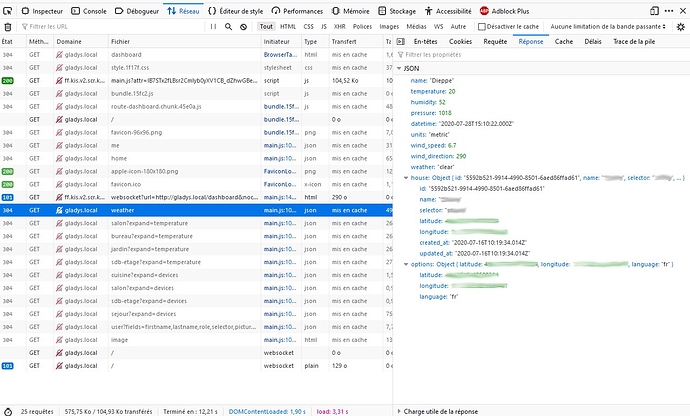Open network settings gear icon
This screenshot has height=416, width=690.
(x=681, y=27)
